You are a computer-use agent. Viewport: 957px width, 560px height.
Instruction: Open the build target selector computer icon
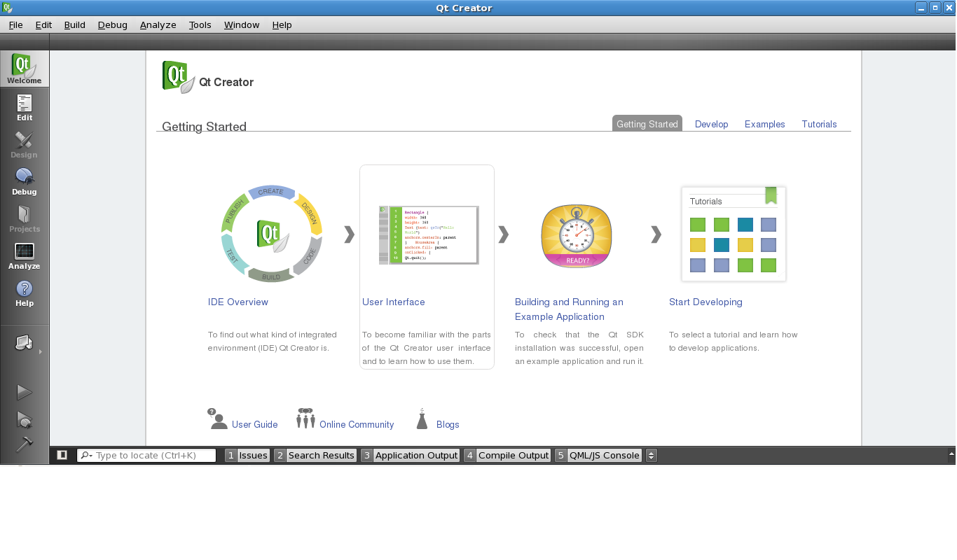(25, 343)
